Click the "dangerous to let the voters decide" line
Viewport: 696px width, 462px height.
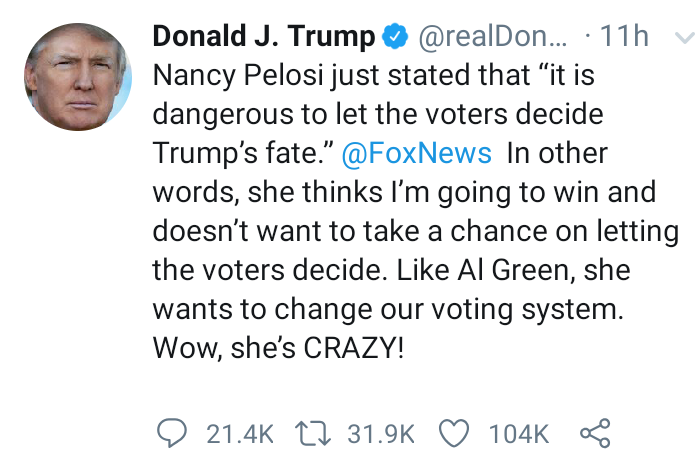378,115
